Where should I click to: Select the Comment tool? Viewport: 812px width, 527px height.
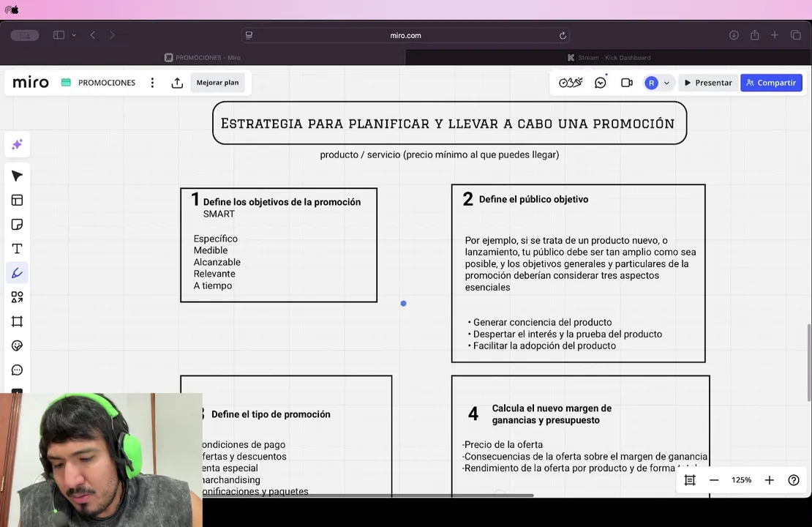click(x=17, y=370)
